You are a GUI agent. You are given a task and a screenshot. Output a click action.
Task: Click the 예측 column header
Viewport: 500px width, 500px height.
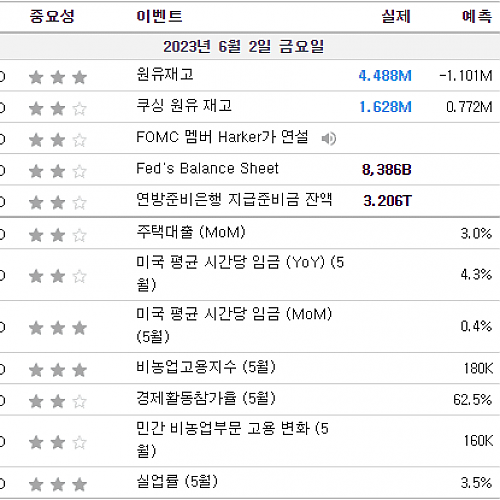[x=477, y=16]
